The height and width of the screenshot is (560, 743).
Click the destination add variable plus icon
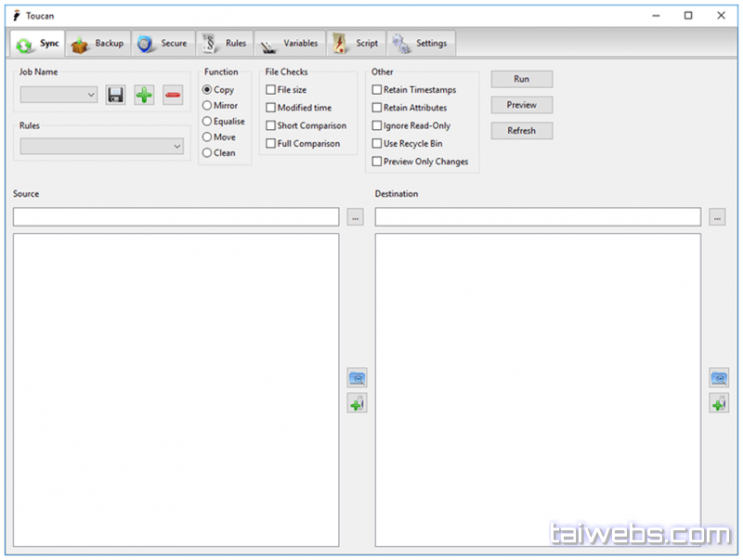pos(719,403)
